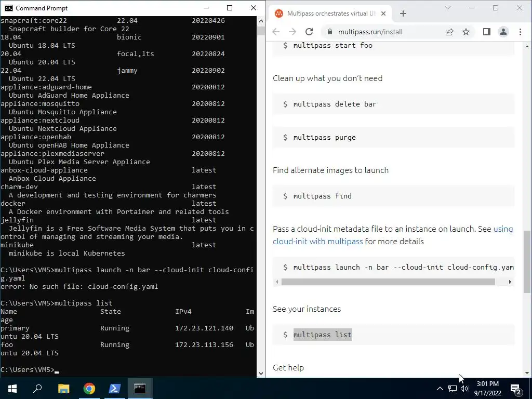The height and width of the screenshot is (399, 532).
Task: Click 'multipass list' highlighted command
Action: 322,335
